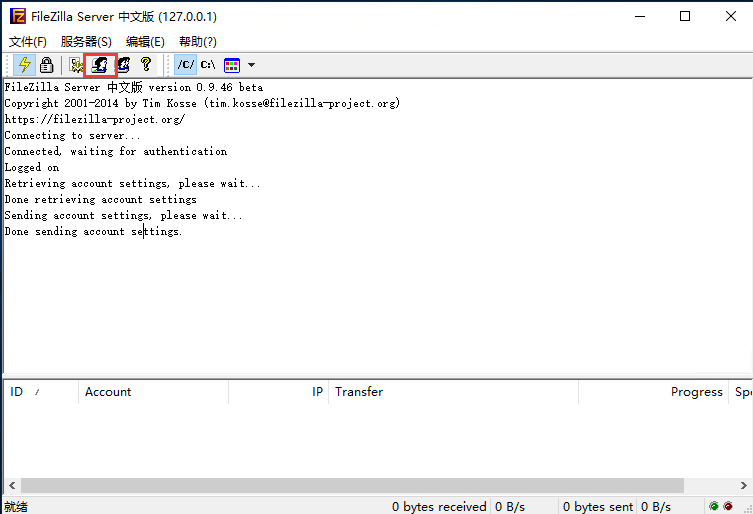This screenshot has width=753, height=514.
Task: Open the 文件(F) menu
Action: (x=28, y=42)
